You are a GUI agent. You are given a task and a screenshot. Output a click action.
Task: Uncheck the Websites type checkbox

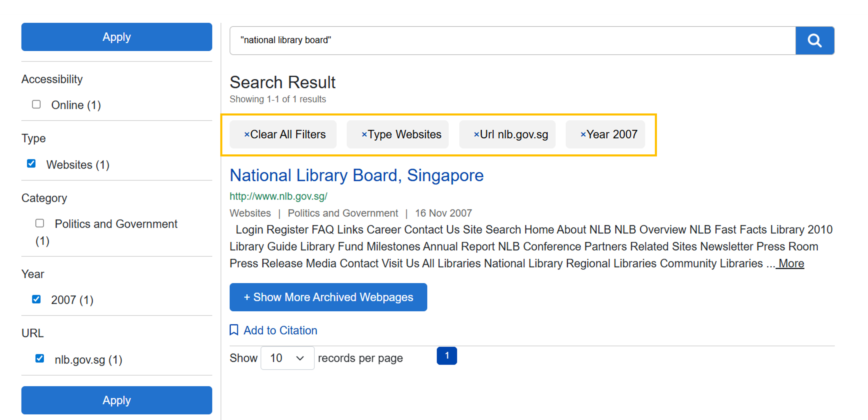[x=31, y=164]
